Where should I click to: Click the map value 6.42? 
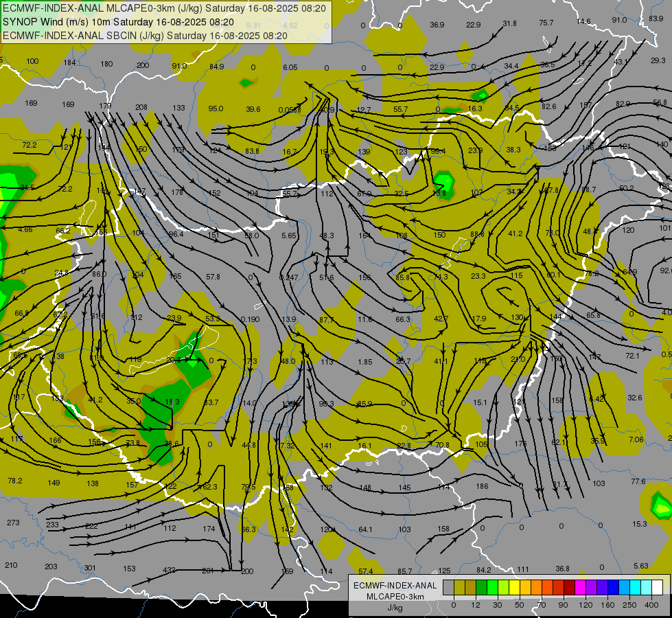[596, 399]
